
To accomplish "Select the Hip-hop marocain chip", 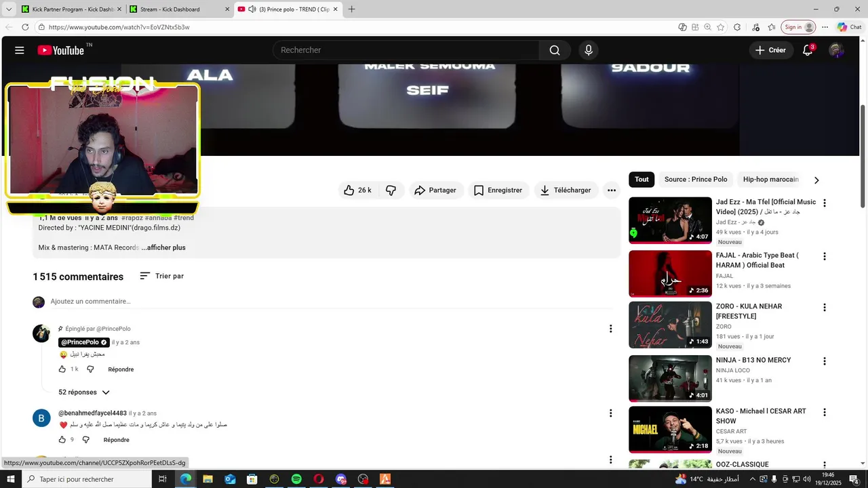I will [x=771, y=180].
